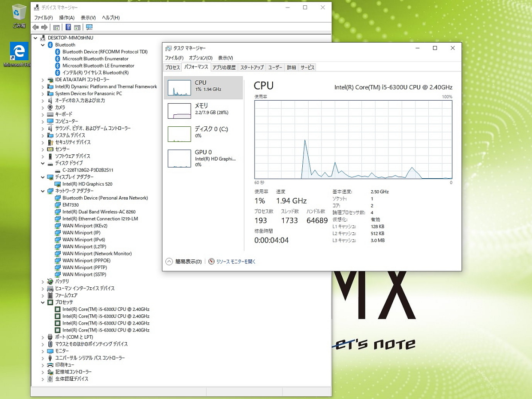Image resolution: width=532 pixels, height=399 pixels.
Task: Select Intel(R) HD Graphics 520 adapter
Action: tap(87, 184)
